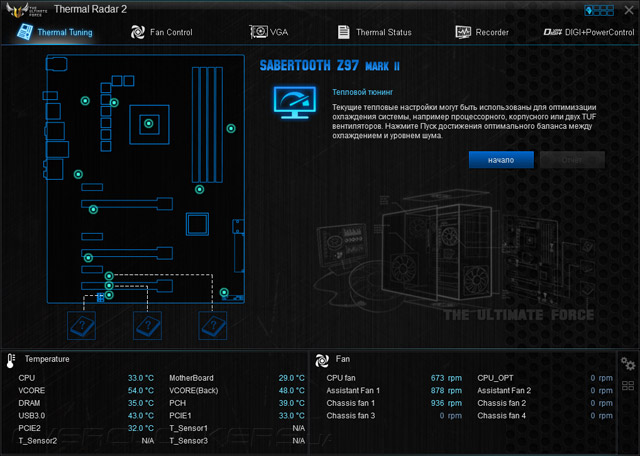
Task: Click the Assistant Fan 1 878 rpm reading
Action: (x=446, y=391)
